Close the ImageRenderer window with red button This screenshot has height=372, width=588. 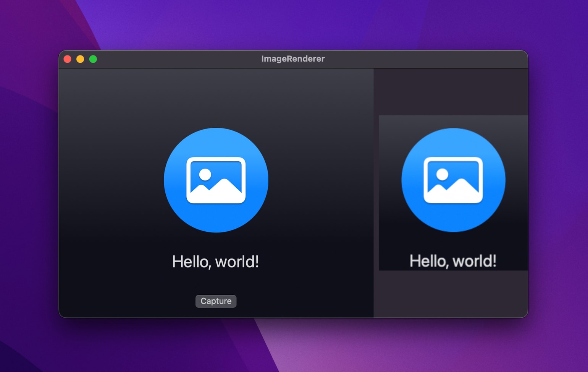[68, 59]
